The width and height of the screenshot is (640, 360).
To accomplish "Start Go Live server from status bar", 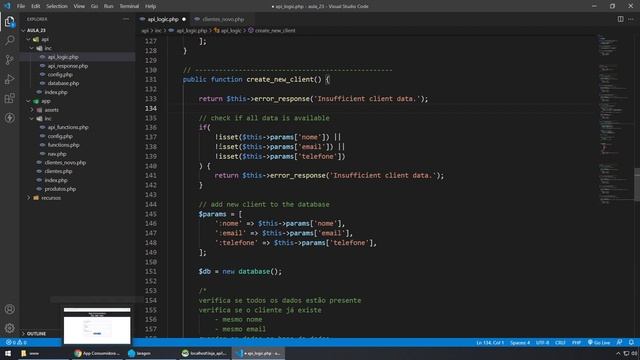I will click(599, 342).
